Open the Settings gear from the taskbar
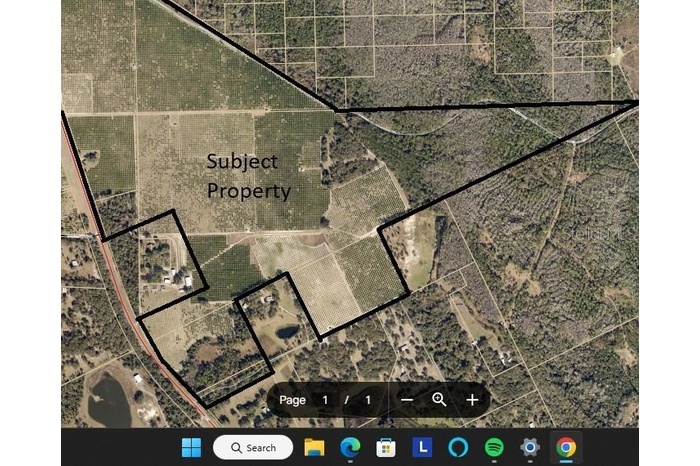Viewport: 700px width, 466px height. [x=530, y=447]
